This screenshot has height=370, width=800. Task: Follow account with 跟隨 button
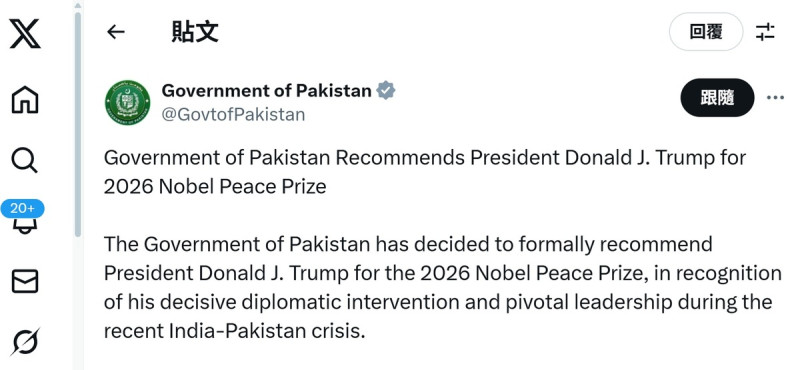point(717,97)
